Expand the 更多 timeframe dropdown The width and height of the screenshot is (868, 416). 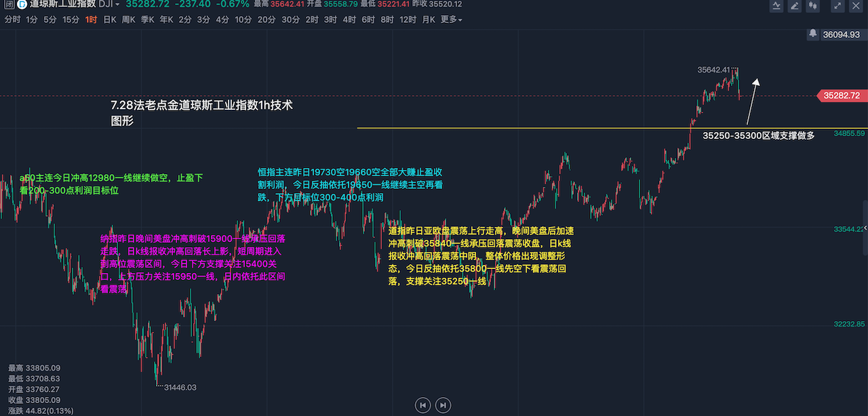coord(451,20)
